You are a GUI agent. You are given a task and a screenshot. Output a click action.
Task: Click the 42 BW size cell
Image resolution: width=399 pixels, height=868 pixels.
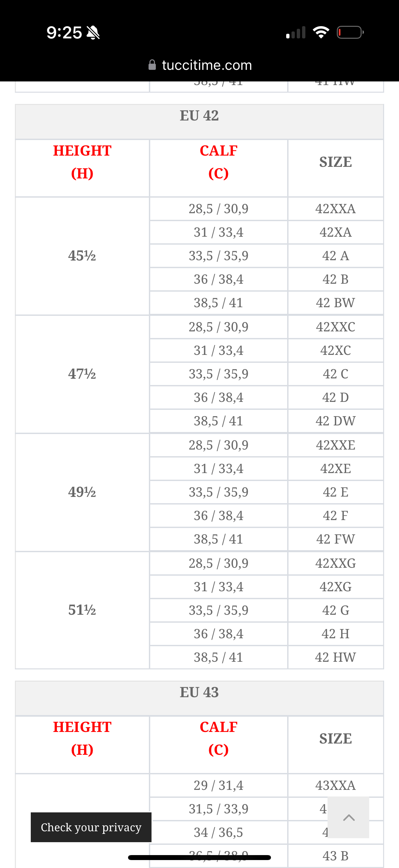pyautogui.click(x=335, y=303)
